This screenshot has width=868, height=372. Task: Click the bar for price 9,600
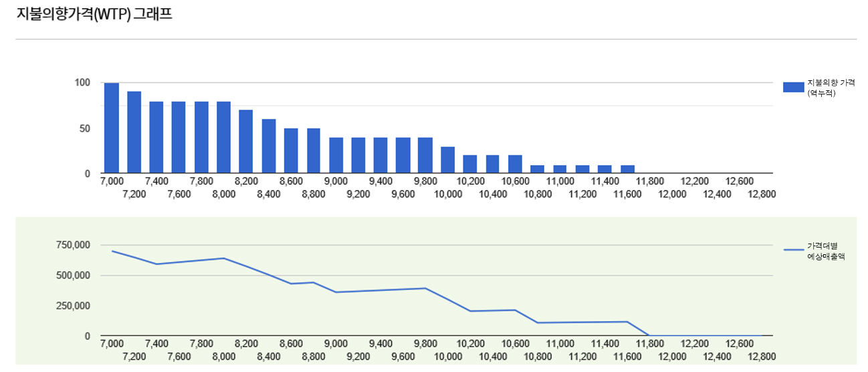click(x=403, y=155)
